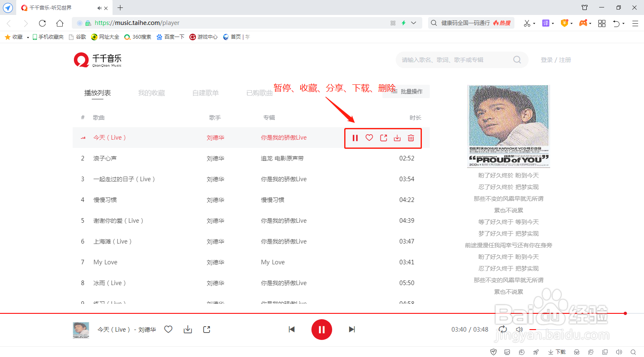
Task: Select the song 浪子心声
Action: (105, 158)
